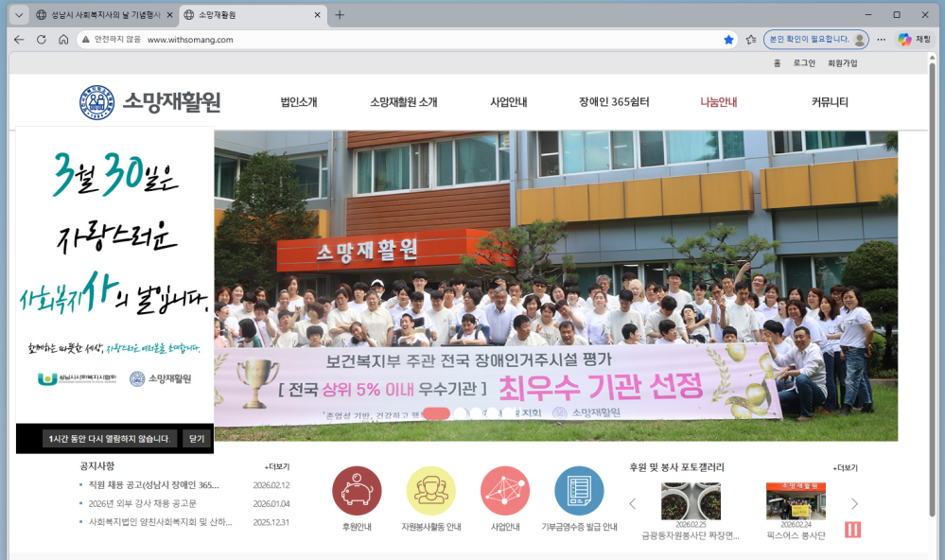The width and height of the screenshot is (945, 560).
Task: Open the Copilot 채팅 sidebar icon
Action: [915, 39]
